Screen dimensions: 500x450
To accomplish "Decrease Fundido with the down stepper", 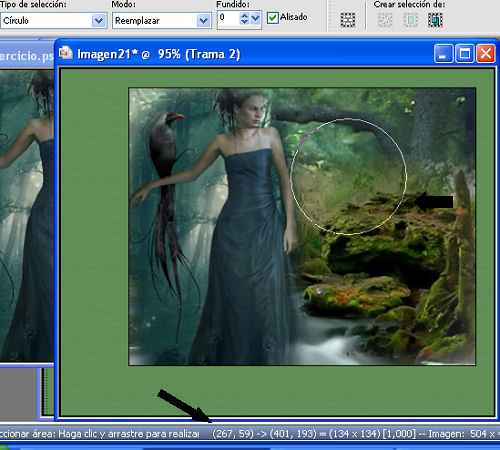I will pyautogui.click(x=244, y=21).
